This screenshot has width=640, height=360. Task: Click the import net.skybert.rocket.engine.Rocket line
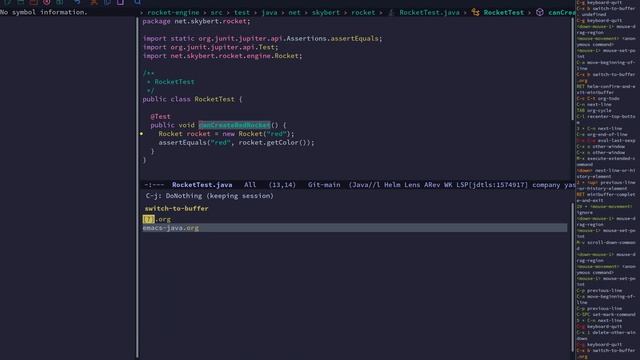click(x=222, y=56)
